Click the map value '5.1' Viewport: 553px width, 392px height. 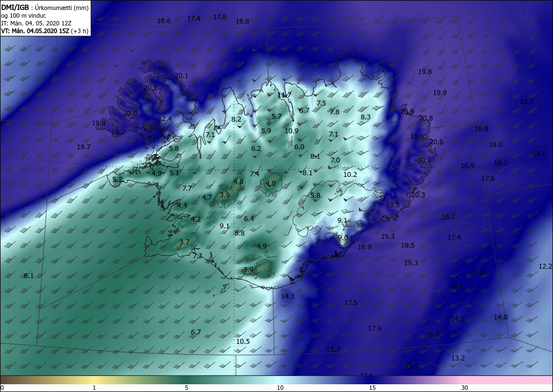click(x=174, y=173)
